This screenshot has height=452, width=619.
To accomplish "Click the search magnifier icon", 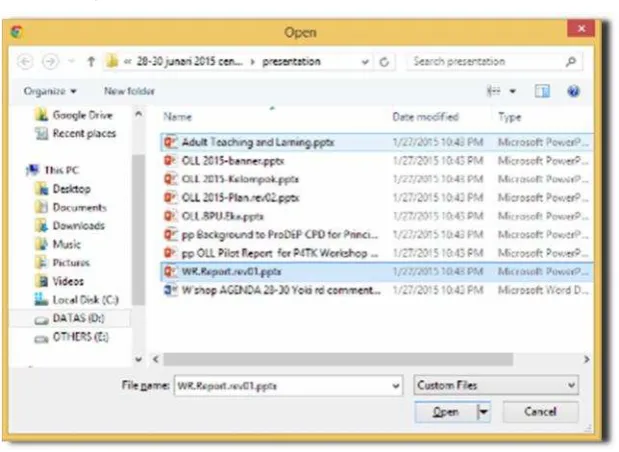I will coord(571,62).
